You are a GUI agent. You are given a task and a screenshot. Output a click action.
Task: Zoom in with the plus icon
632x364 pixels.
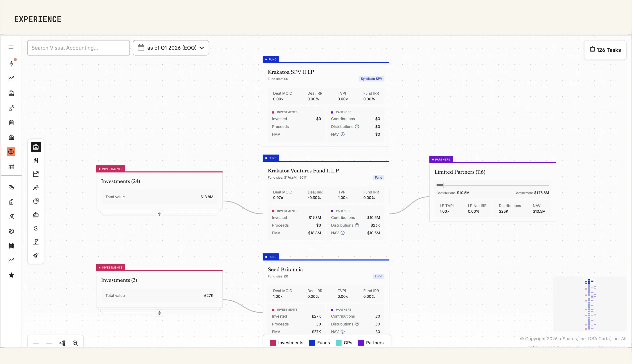coord(36,343)
